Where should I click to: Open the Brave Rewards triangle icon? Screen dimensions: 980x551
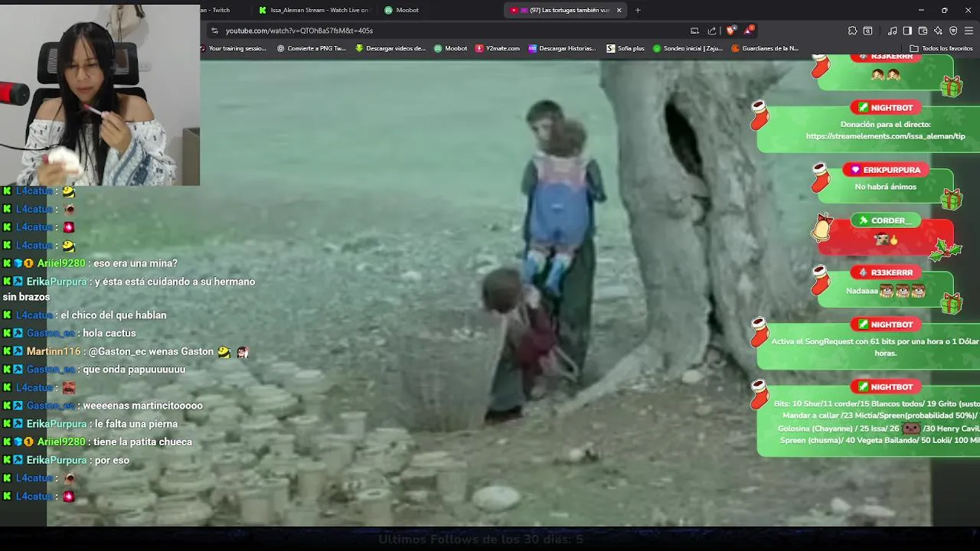pos(749,31)
